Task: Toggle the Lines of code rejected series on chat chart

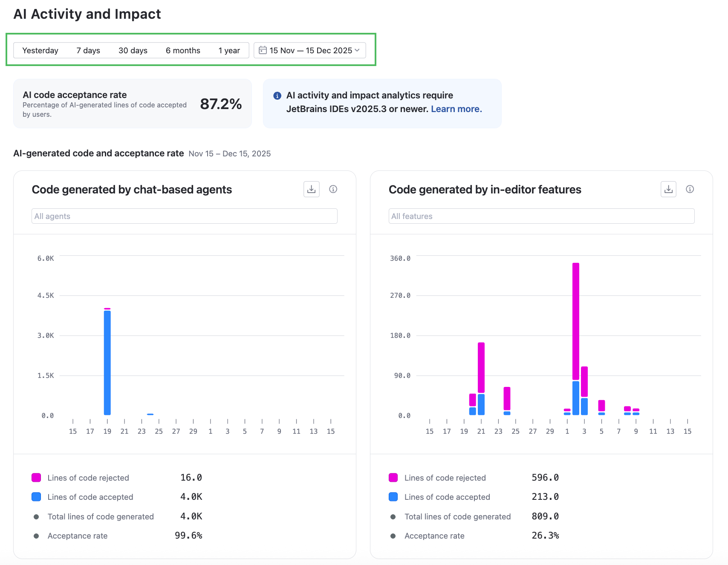Action: (88, 477)
